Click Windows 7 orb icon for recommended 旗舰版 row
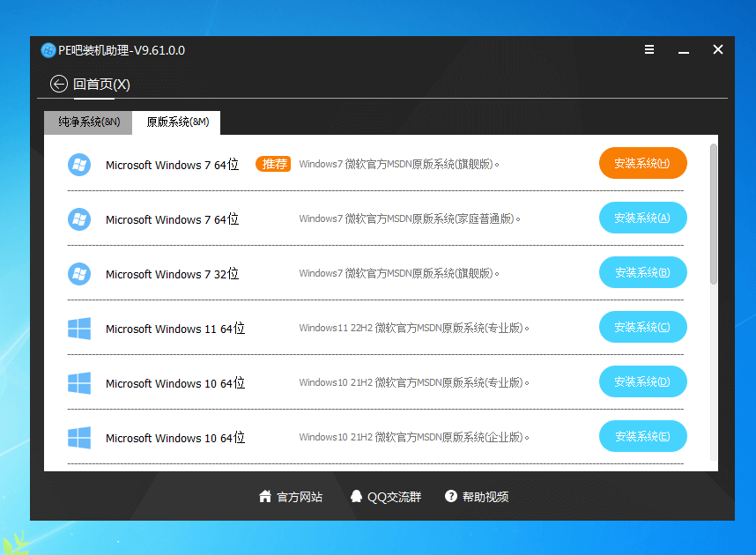This screenshot has width=756, height=555. coord(79,165)
